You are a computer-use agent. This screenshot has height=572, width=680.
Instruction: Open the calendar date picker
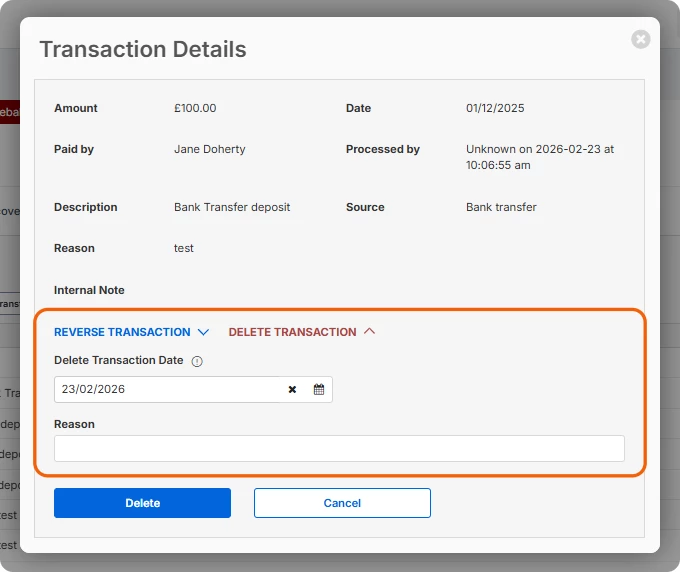pos(319,389)
